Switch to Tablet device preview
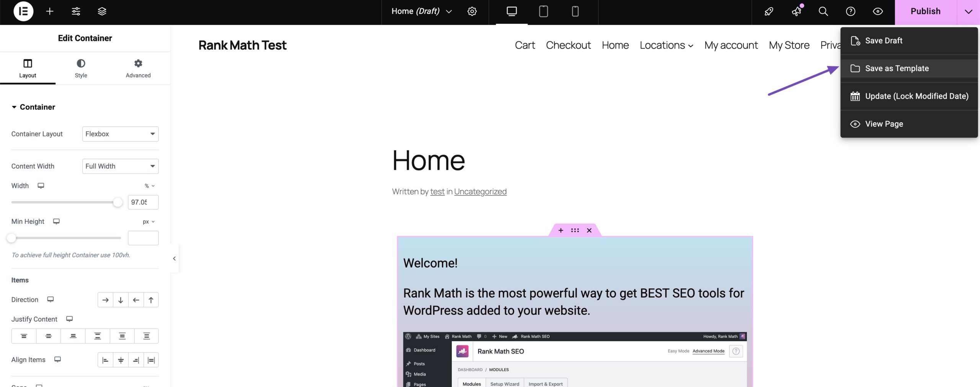Viewport: 980px width, 387px height. coord(544,11)
